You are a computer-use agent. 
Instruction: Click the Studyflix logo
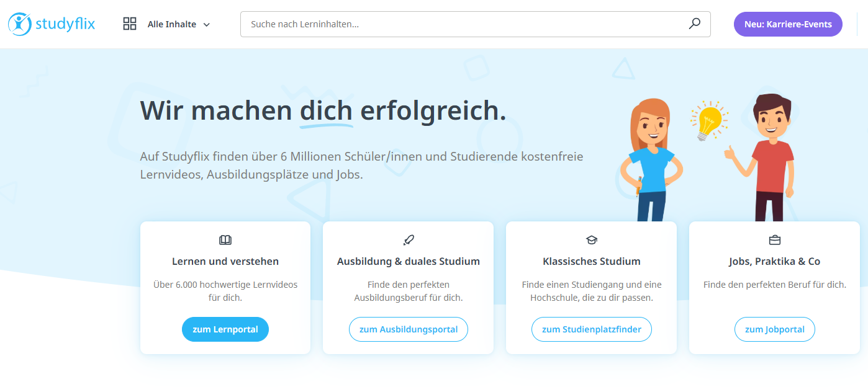tap(52, 24)
